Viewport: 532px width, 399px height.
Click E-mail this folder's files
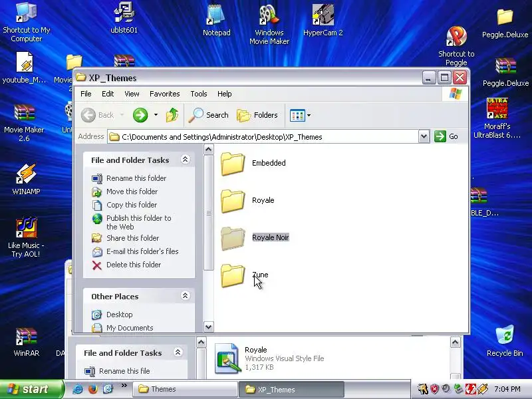click(x=136, y=251)
